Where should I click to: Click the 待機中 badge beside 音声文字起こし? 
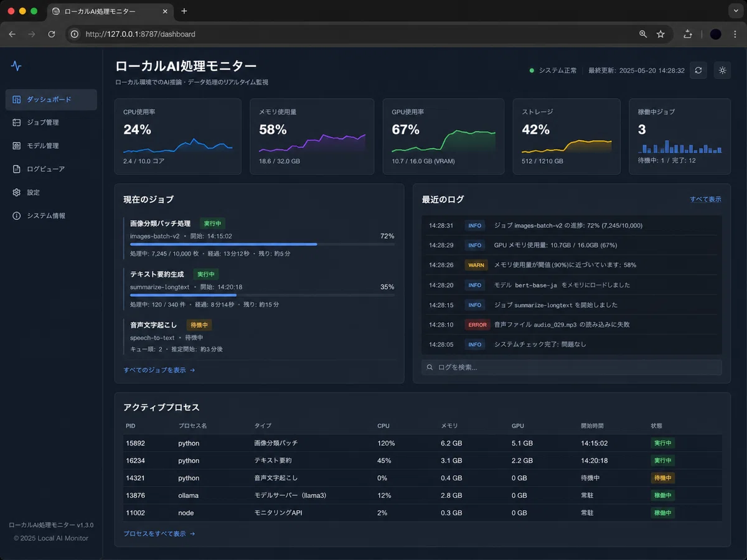[x=199, y=325]
